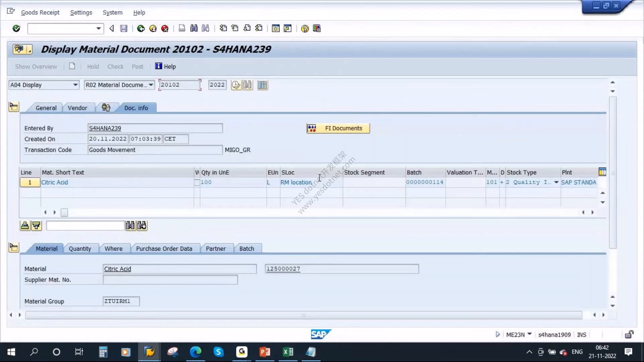Click the Show Overview button
The height and width of the screenshot is (362, 644).
36,66
